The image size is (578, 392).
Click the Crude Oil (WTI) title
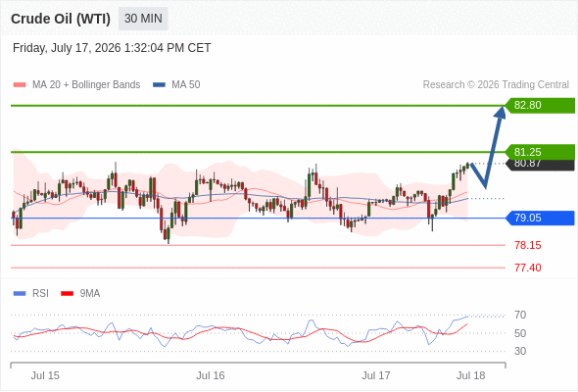[x=61, y=19]
